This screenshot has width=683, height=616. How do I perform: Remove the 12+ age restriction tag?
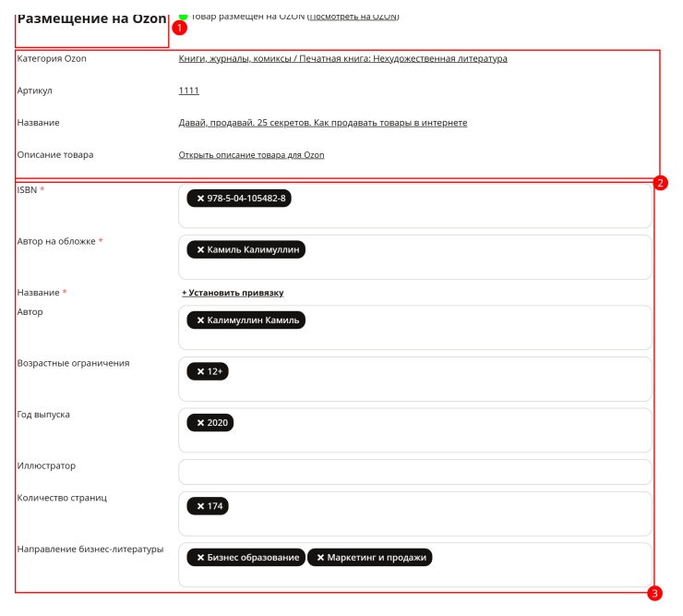coord(200,371)
